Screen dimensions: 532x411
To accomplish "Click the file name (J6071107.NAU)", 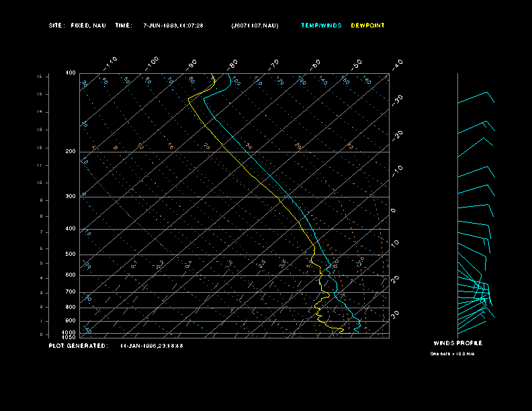I will pyautogui.click(x=255, y=26).
